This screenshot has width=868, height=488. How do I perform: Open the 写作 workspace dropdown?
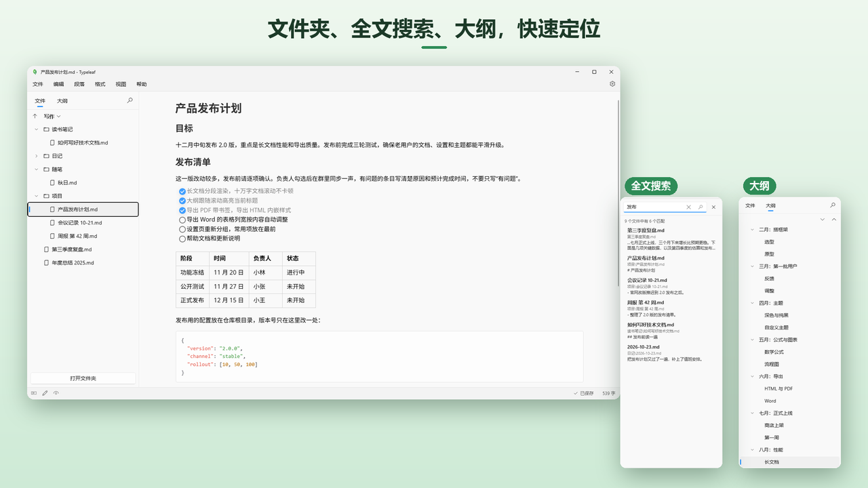tap(52, 116)
